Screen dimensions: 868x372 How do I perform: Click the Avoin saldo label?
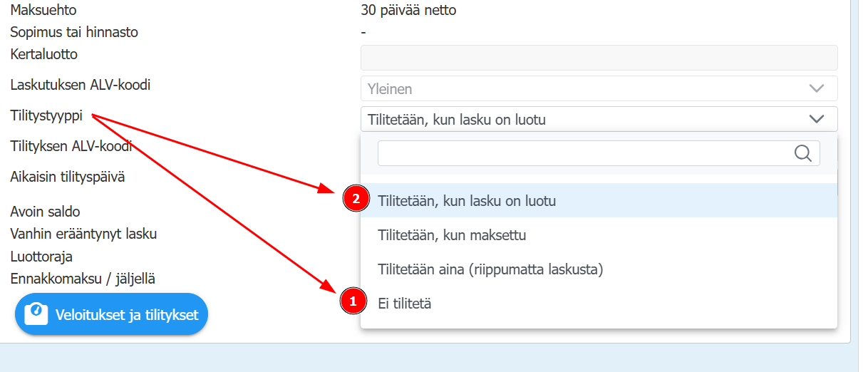click(45, 212)
